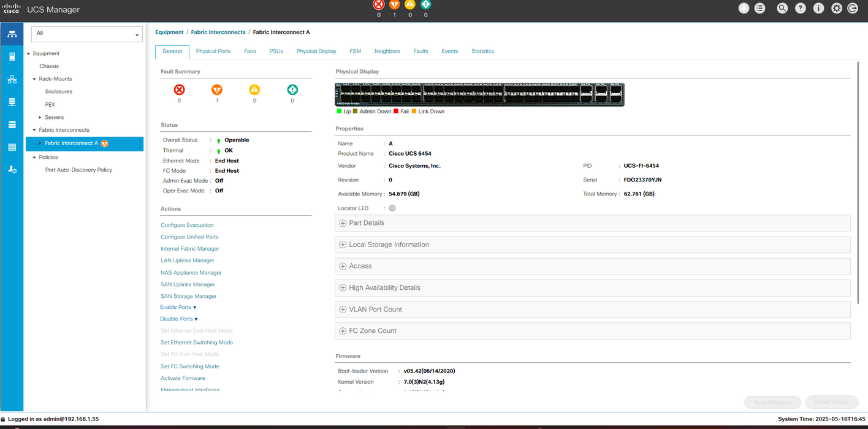Click the warning faults icon in header
The image size is (868, 429).
[x=426, y=5]
